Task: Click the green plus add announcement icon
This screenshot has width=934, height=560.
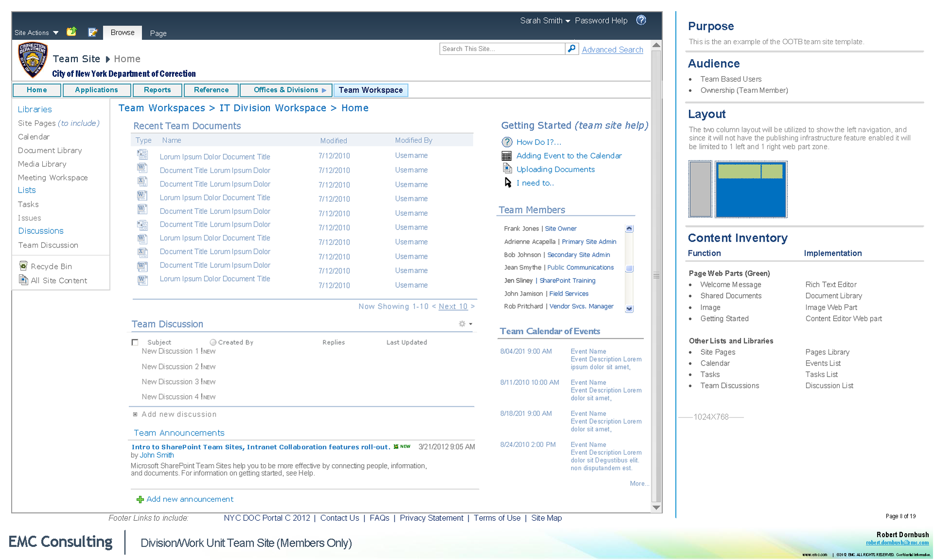Action: tap(140, 499)
